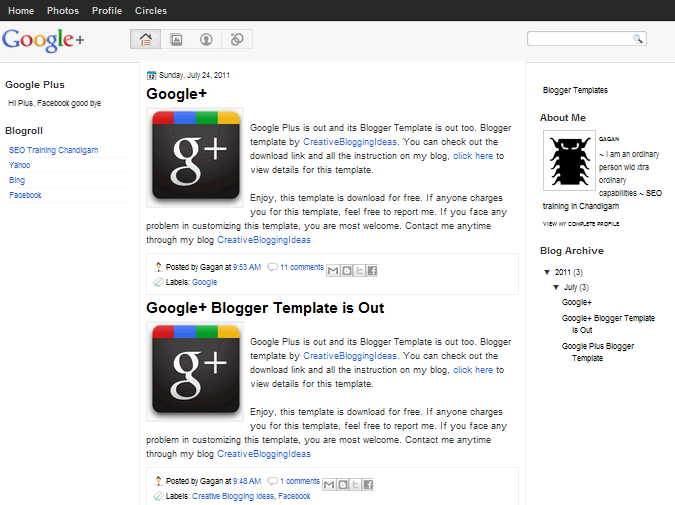This screenshot has height=505, width=675.
Task: Click the 2011 archive link
Action: click(x=562, y=272)
